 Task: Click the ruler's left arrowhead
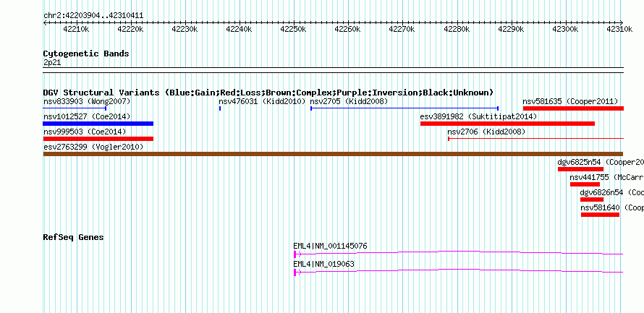tap(45, 22)
